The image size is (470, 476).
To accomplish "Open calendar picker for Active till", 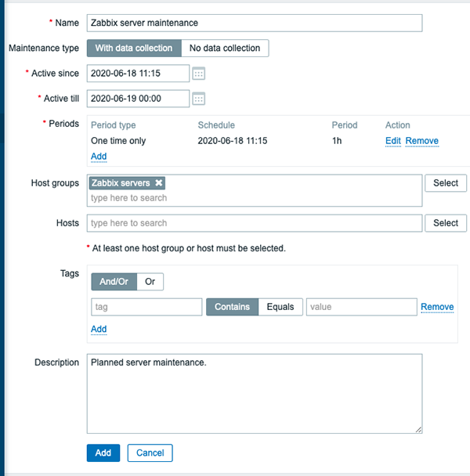I will coord(199,99).
